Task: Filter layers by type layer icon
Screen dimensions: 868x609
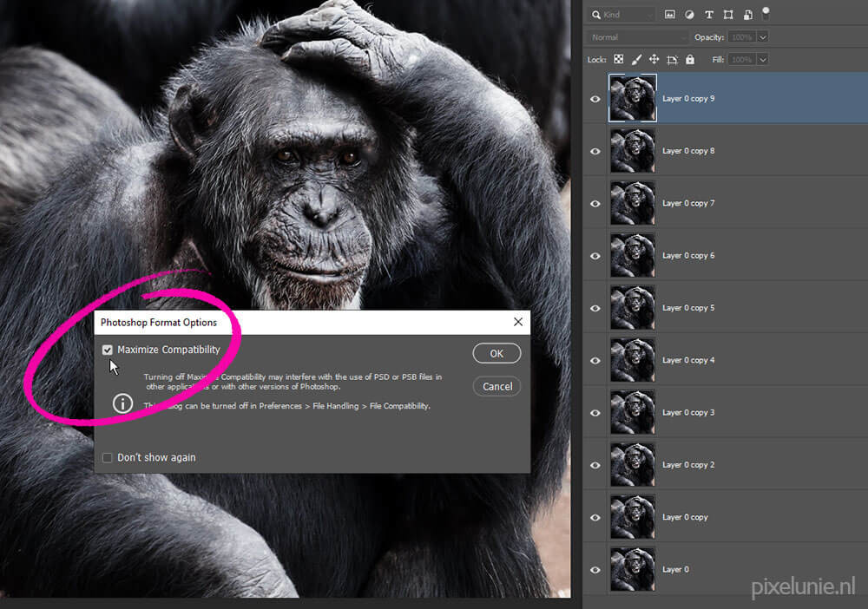Action: (709, 15)
